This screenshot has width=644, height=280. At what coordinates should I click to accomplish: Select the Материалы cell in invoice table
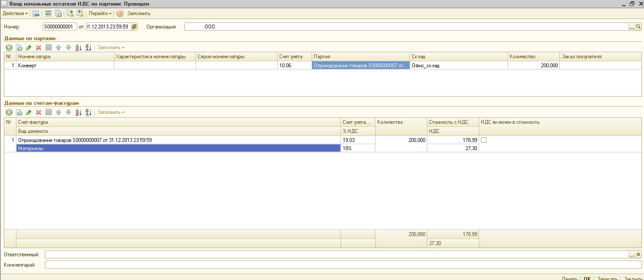178,148
